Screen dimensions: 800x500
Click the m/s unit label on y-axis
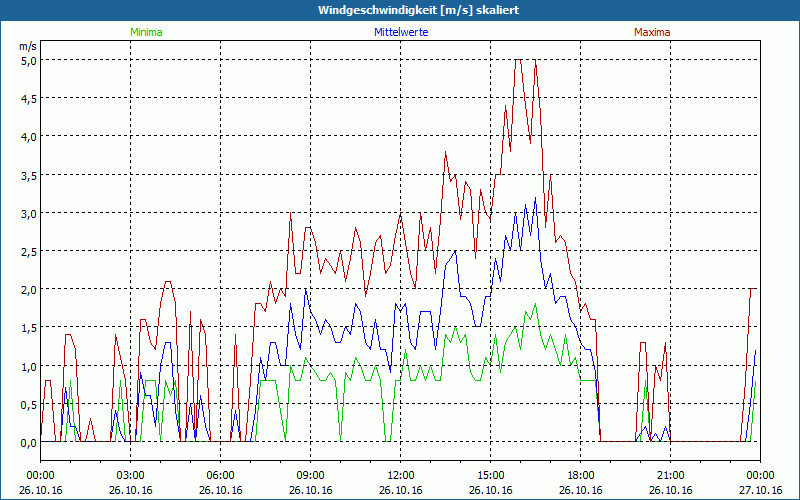tap(27, 45)
